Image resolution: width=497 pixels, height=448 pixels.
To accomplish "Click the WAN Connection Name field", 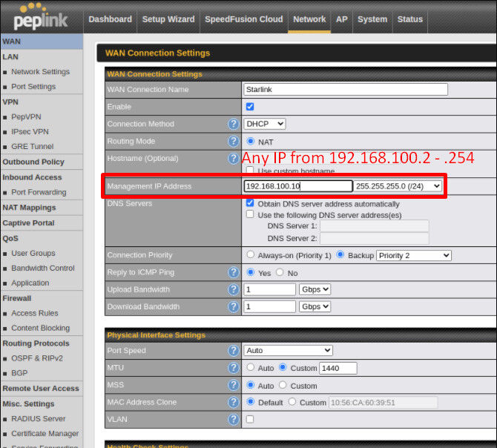I will pyautogui.click(x=346, y=90).
